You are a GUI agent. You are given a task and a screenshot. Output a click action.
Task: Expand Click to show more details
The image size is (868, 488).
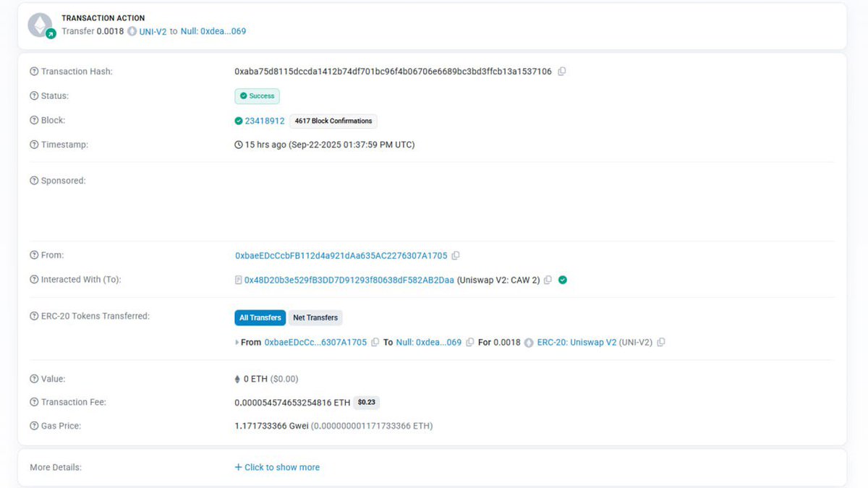(277, 468)
